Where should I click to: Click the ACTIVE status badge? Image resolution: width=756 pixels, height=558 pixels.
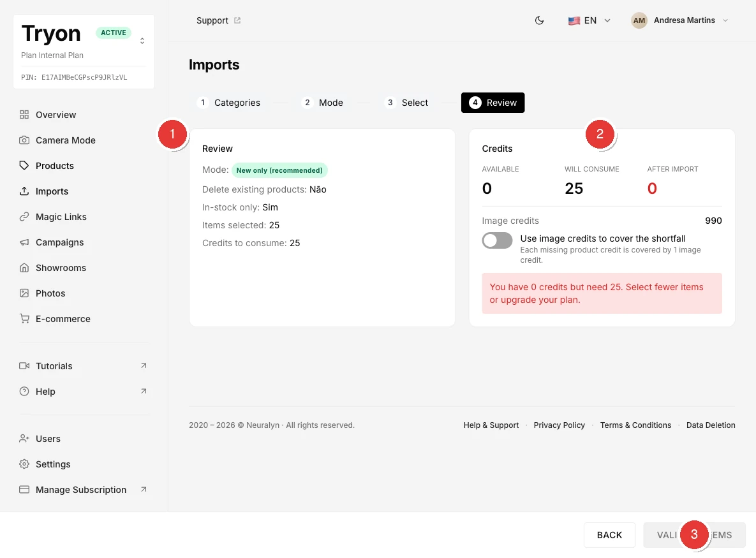coord(114,33)
